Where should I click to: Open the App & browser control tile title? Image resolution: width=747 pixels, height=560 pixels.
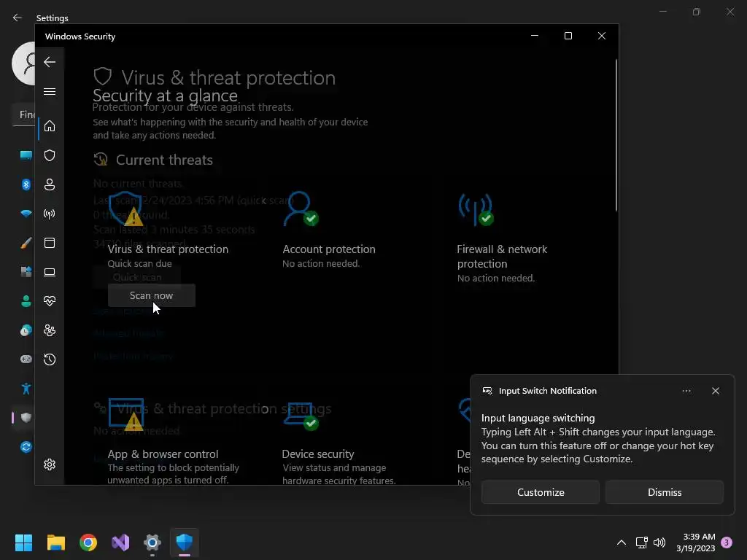click(x=163, y=454)
